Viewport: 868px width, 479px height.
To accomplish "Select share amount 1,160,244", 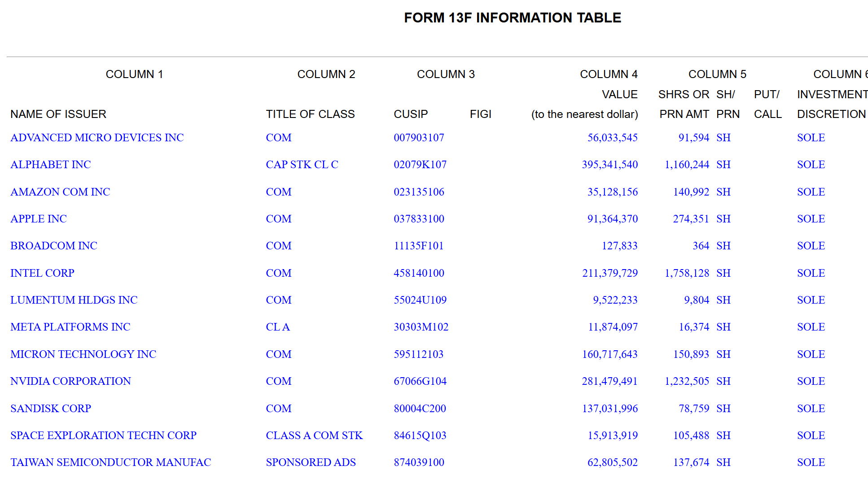I will click(x=687, y=165).
